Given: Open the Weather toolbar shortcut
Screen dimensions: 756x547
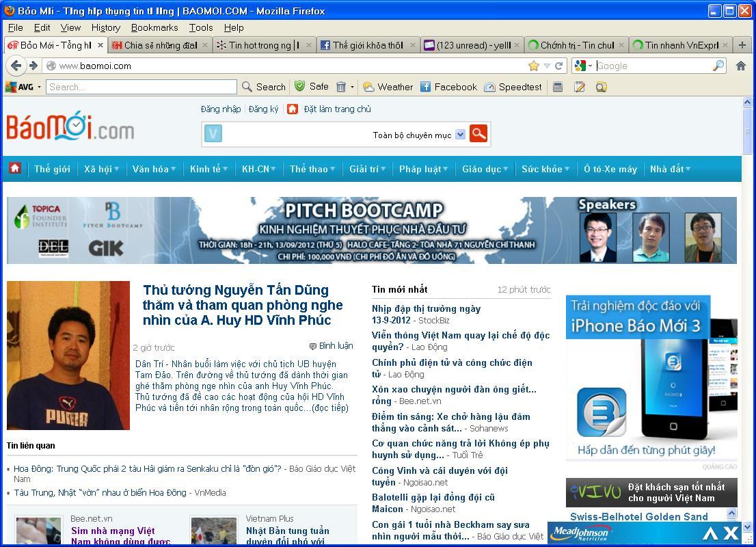Looking at the screenshot, I should (x=388, y=87).
